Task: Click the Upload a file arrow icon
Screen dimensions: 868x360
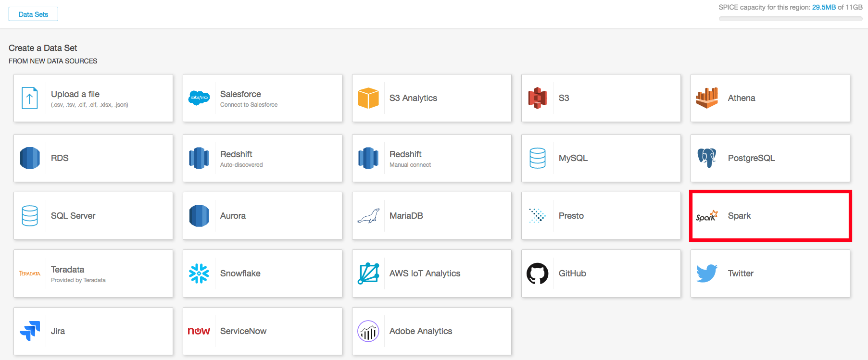Action: click(x=30, y=98)
